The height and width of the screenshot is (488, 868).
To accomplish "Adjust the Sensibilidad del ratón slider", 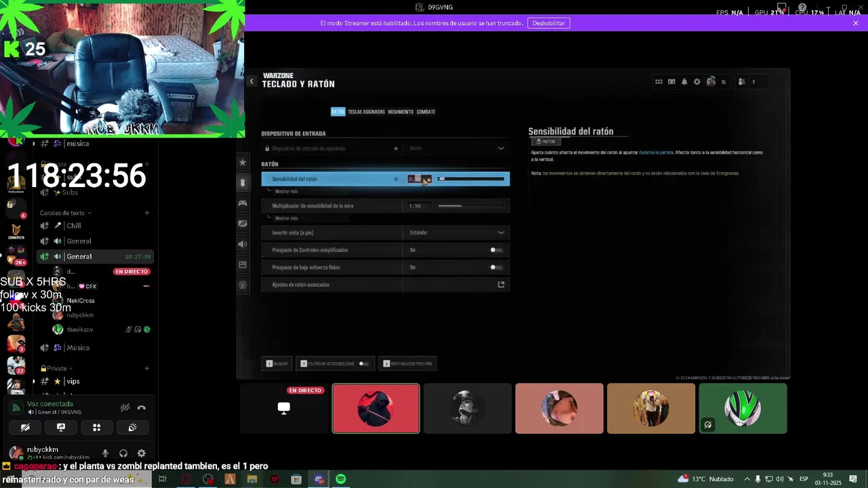I will click(x=471, y=179).
